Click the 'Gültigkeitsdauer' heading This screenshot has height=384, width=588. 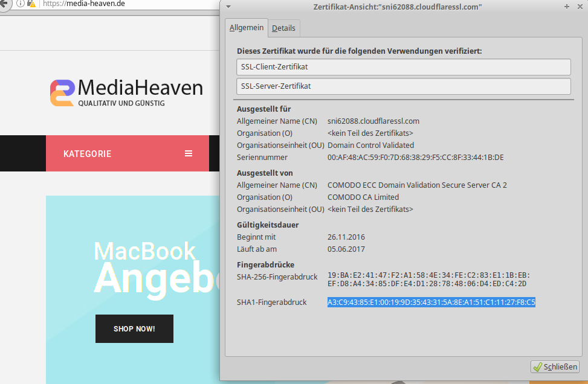click(268, 225)
